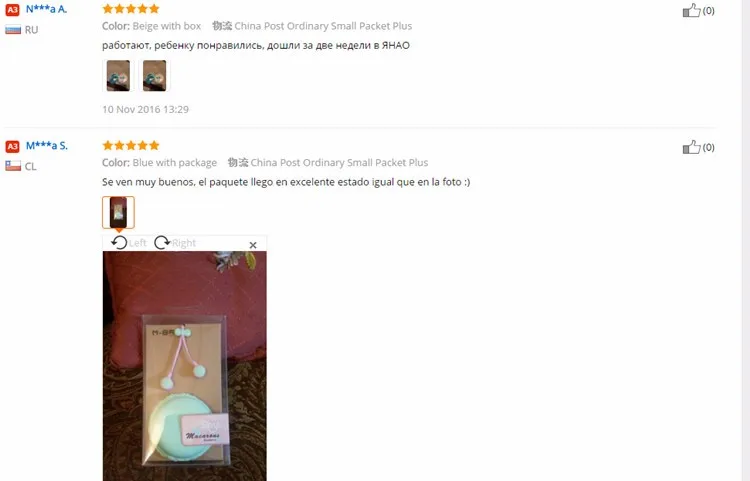750x481 pixels.
Task: Click the A3 badge next to N***a A.
Action: click(12, 10)
